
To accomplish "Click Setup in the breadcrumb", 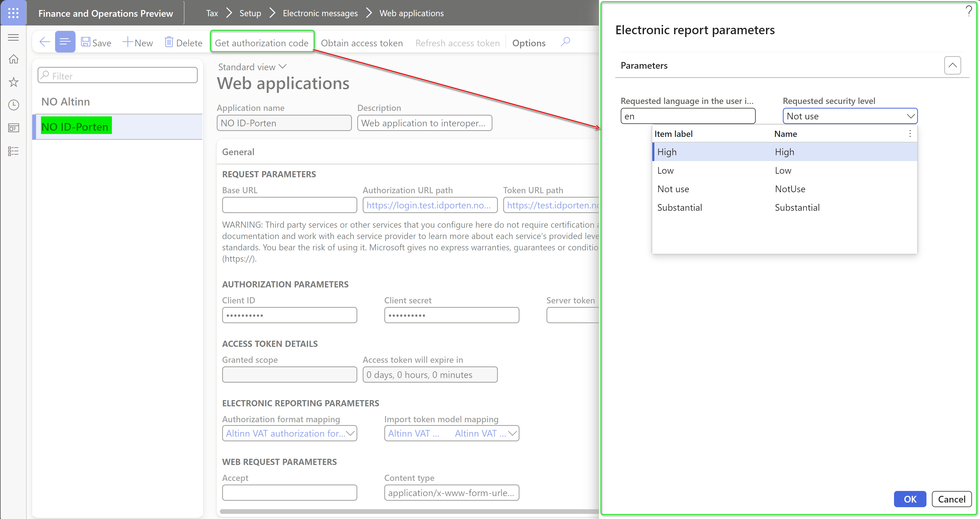I will tap(250, 13).
